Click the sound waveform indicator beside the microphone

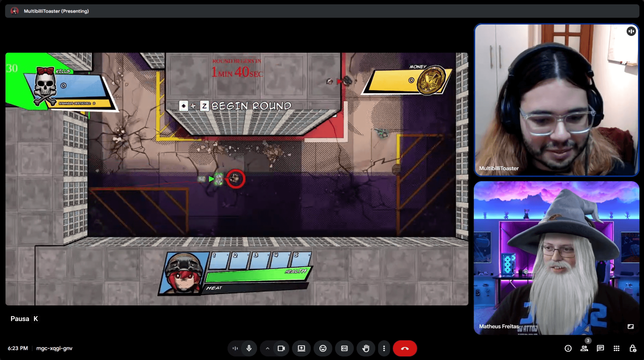click(x=235, y=348)
